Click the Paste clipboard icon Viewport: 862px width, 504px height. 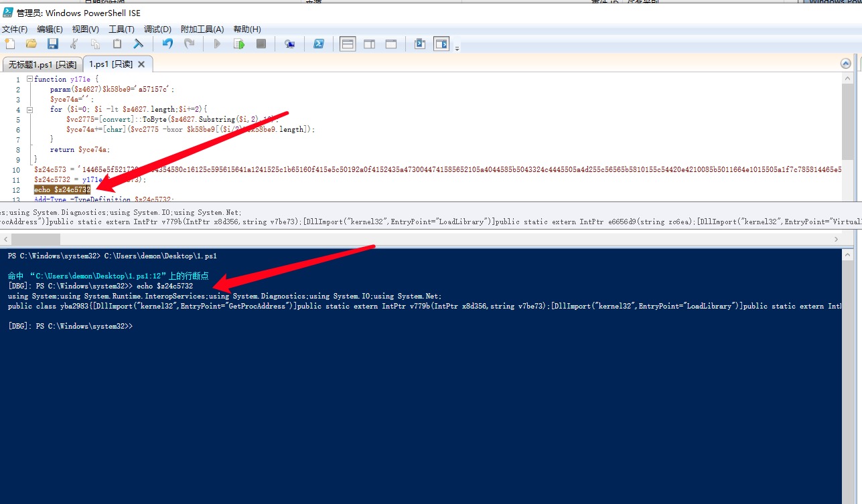(x=117, y=44)
